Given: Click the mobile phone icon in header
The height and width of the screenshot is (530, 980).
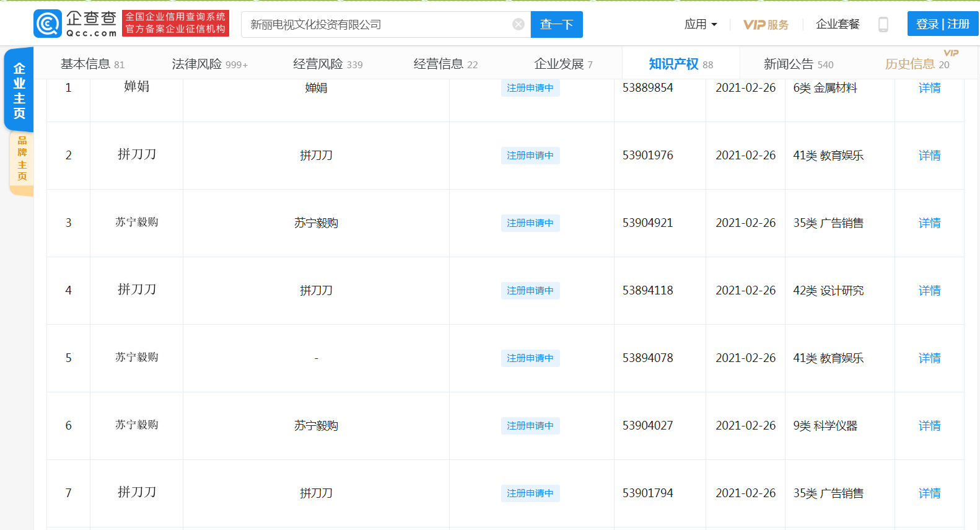Looking at the screenshot, I should tap(883, 24).
